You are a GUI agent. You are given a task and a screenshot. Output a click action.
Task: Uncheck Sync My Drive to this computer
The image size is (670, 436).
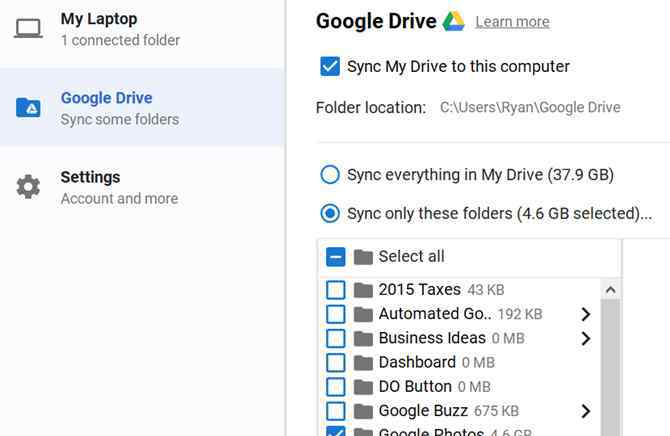pos(330,66)
